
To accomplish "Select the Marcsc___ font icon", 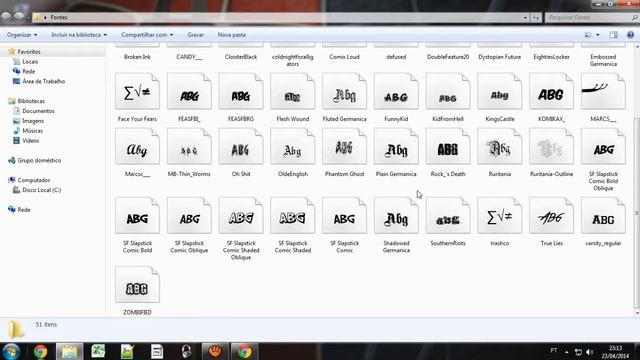I will coord(137,146).
